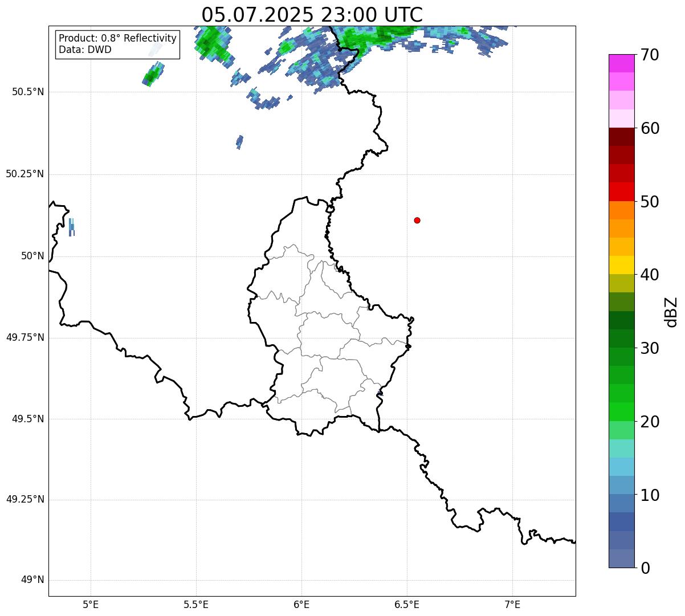Image resolution: width=685 pixels, height=616 pixels.
Task: Click the 6°E longitude tick label
Action: (301, 604)
